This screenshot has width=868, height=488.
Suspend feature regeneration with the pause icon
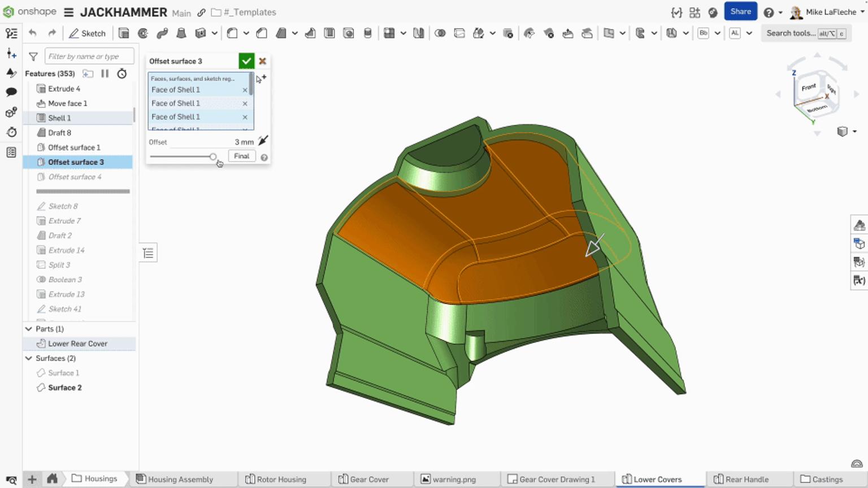click(105, 73)
